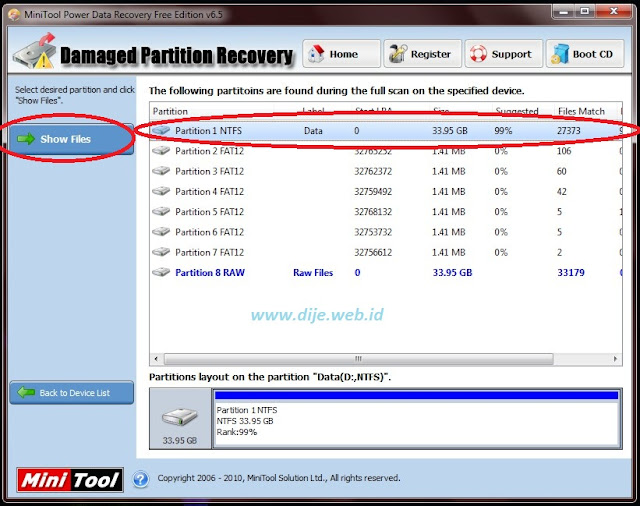The height and width of the screenshot is (506, 640).
Task: Sort by the Files Match column header
Action: point(581,111)
